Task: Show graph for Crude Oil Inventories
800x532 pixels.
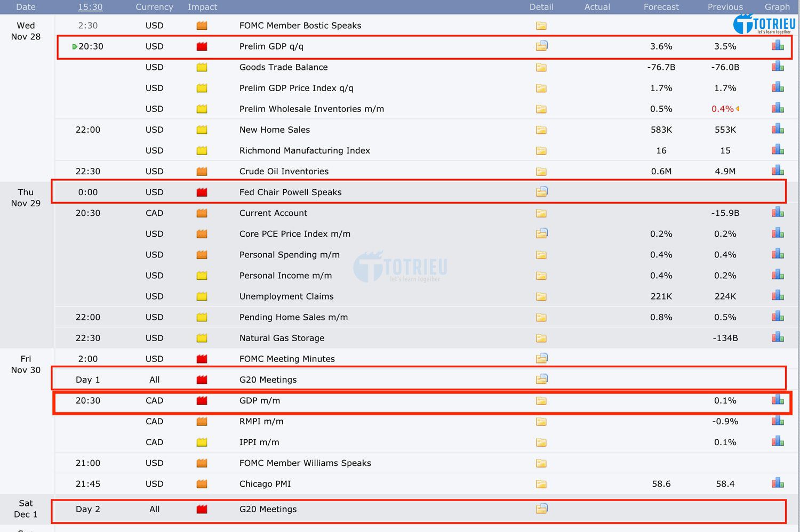Action: pyautogui.click(x=778, y=171)
